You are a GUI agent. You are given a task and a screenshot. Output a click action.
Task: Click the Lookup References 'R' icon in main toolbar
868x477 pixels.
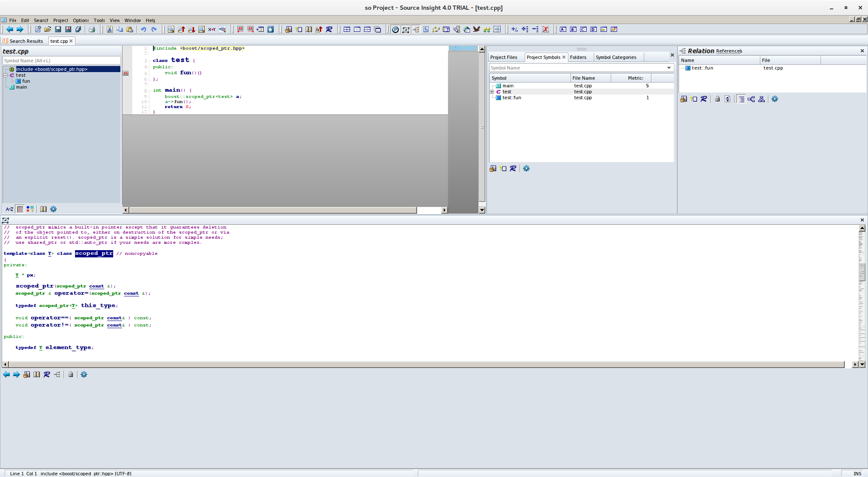tap(329, 29)
